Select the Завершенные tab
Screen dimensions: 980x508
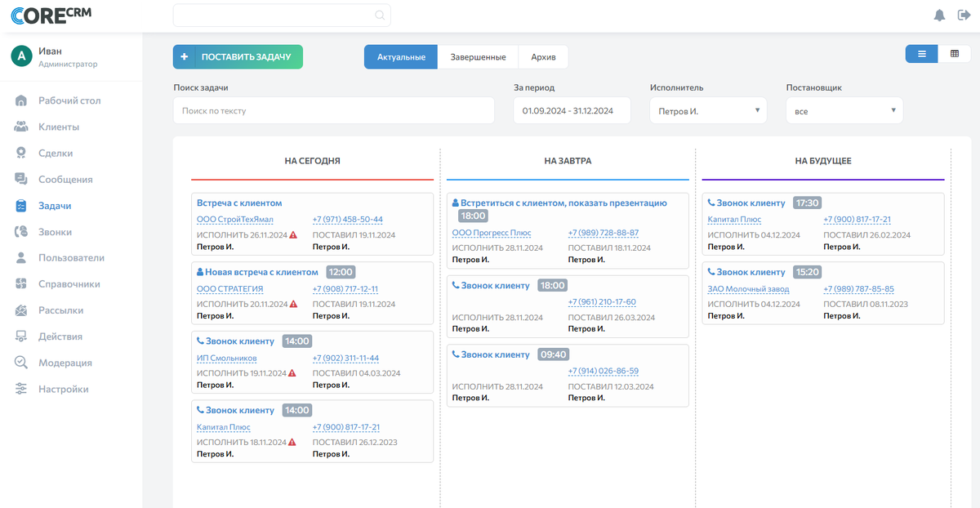(x=478, y=57)
